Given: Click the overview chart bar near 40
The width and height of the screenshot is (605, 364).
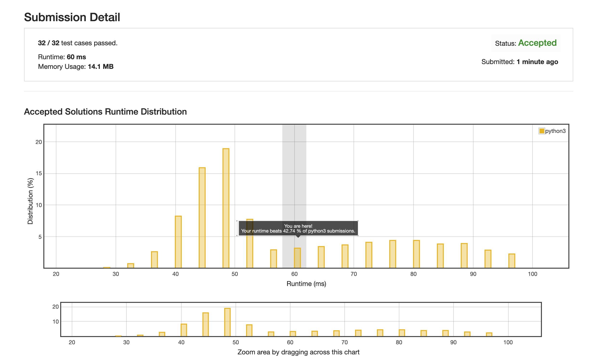Looking at the screenshot, I should click(x=184, y=330).
